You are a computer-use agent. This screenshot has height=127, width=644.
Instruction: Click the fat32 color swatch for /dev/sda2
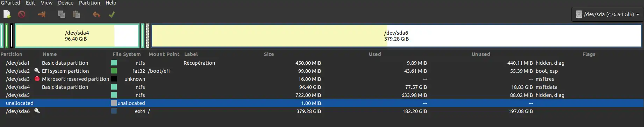(114, 71)
